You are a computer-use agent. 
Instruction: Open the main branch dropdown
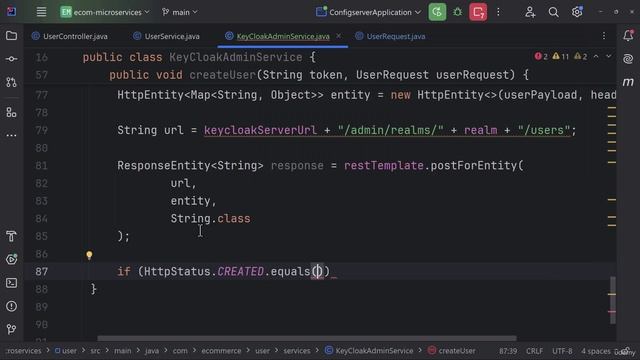click(180, 12)
